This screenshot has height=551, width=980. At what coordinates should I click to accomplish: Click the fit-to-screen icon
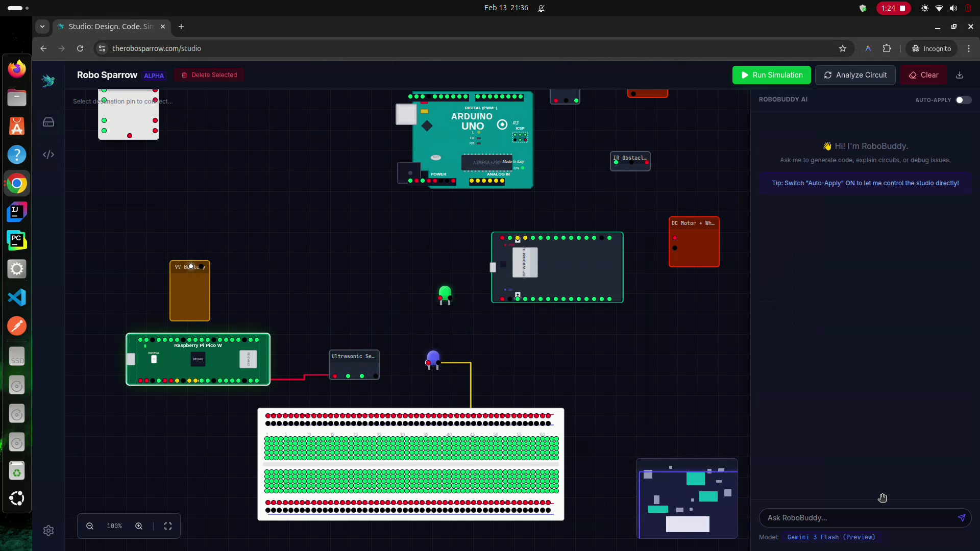(x=168, y=526)
